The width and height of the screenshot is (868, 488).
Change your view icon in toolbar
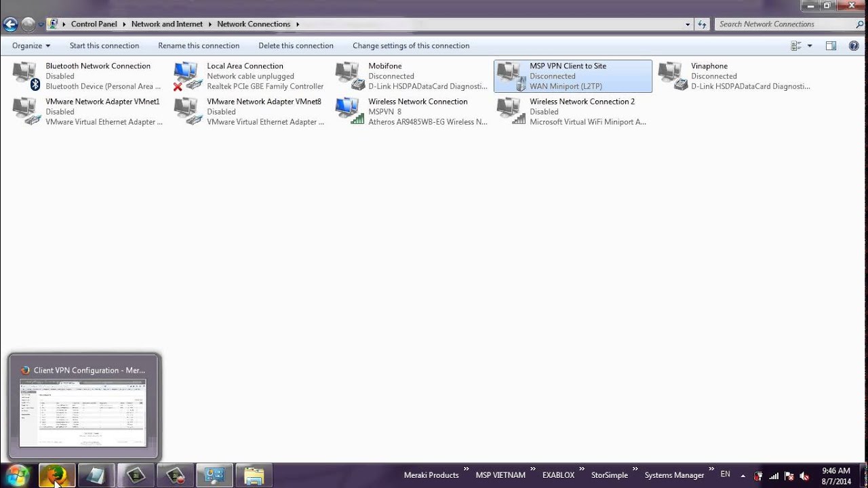point(796,46)
